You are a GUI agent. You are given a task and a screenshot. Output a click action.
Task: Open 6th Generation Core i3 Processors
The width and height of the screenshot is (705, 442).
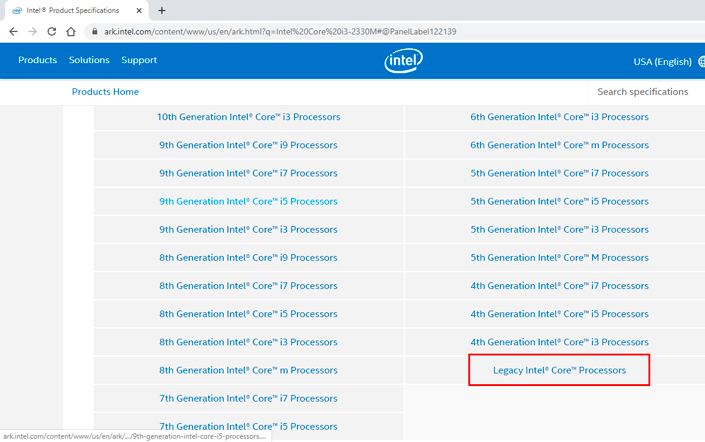tap(559, 117)
